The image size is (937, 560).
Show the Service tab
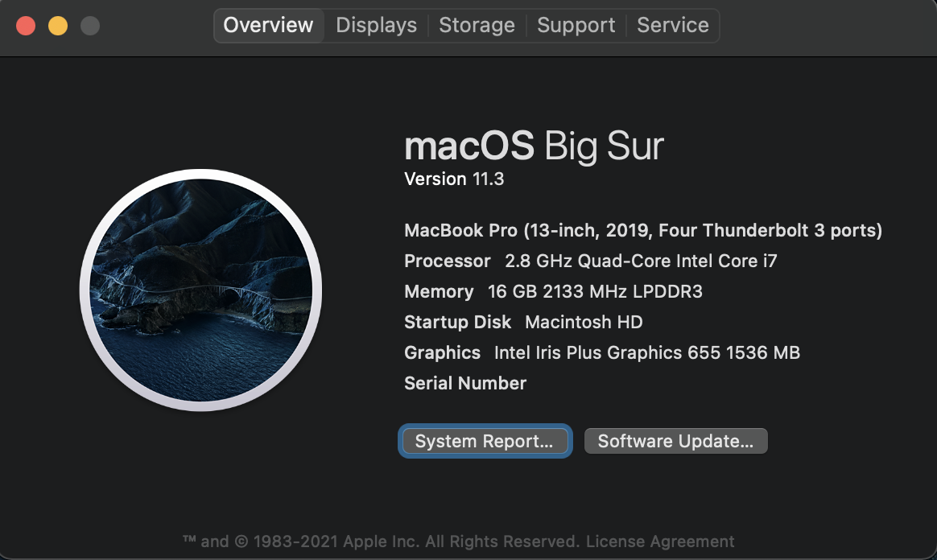click(x=673, y=25)
